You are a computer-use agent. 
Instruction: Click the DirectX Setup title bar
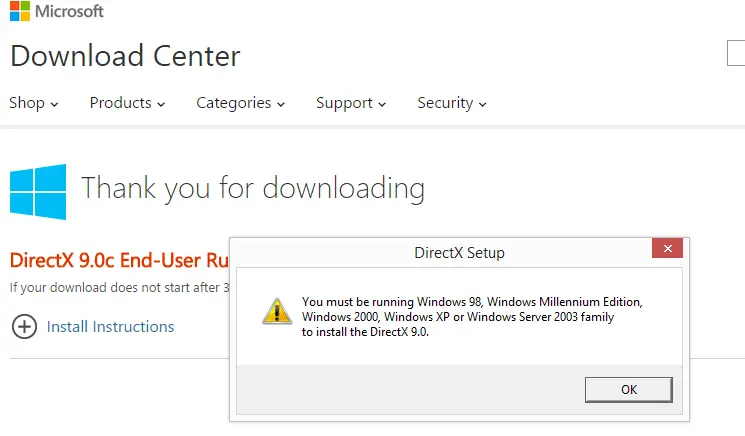tap(459, 252)
